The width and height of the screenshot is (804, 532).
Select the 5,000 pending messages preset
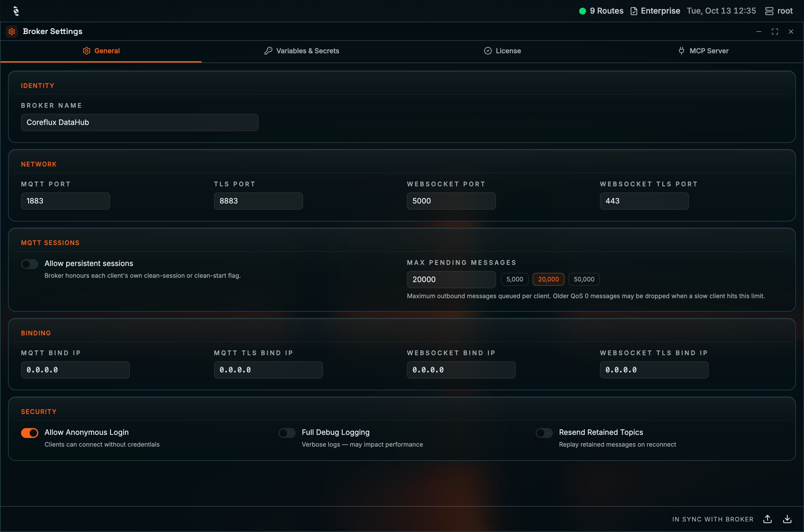coord(515,279)
